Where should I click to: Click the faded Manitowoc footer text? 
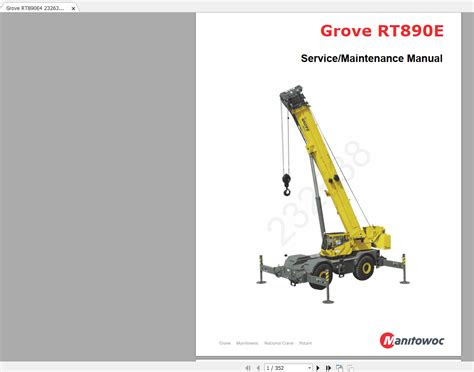coord(247,343)
